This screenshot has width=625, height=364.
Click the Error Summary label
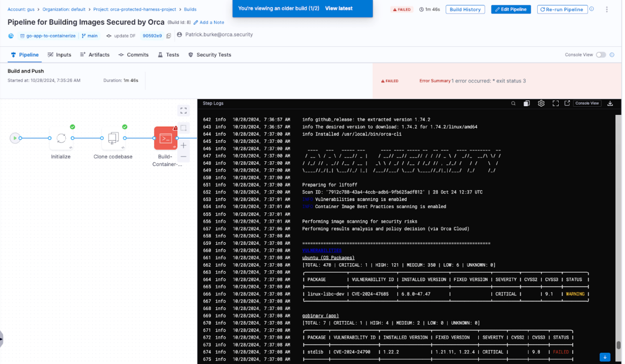click(435, 81)
